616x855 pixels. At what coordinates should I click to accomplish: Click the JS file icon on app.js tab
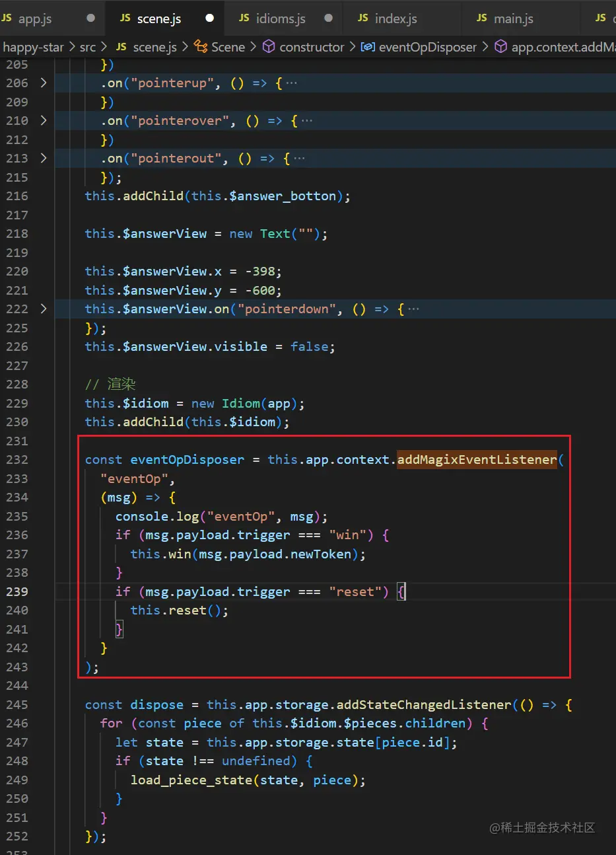(7, 18)
